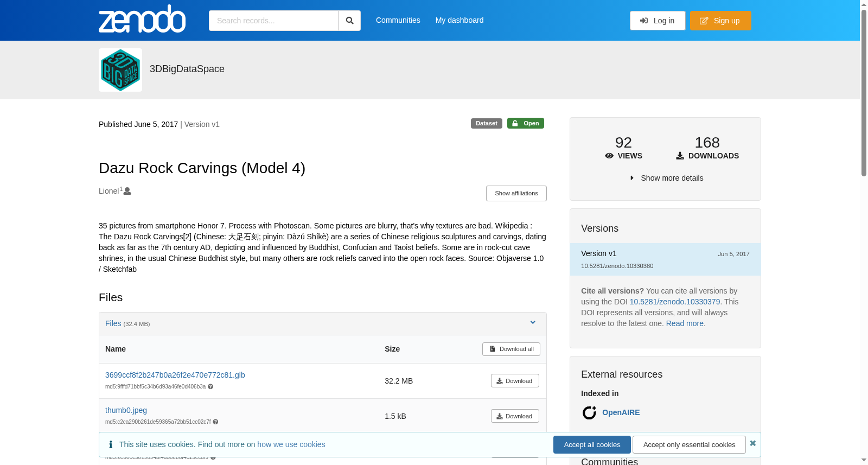Click the Dazu Rock Carvings (Model 4) title
This screenshot has width=868, height=465.
(x=202, y=168)
